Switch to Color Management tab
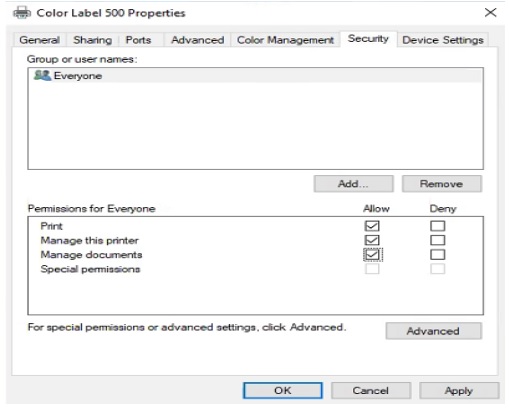Image resolution: width=509 pixels, height=413 pixels. (x=285, y=40)
